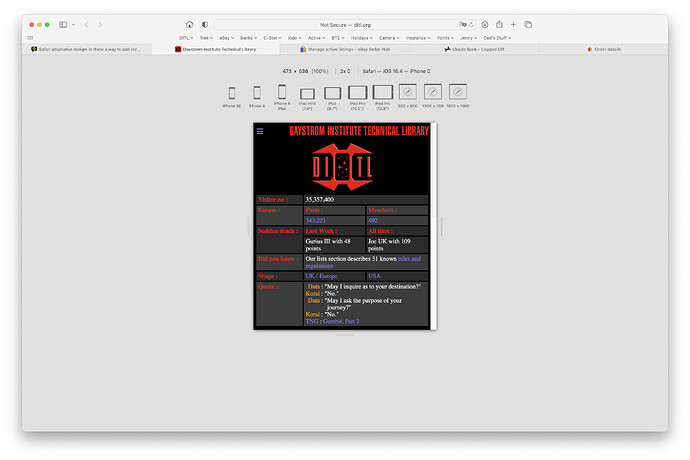690x460 pixels.
Task: Switch to Daystrom Institute Technical Library tab
Action: coord(216,49)
